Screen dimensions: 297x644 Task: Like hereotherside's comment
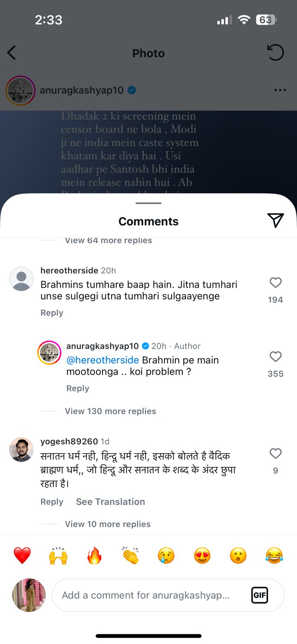pyautogui.click(x=275, y=283)
